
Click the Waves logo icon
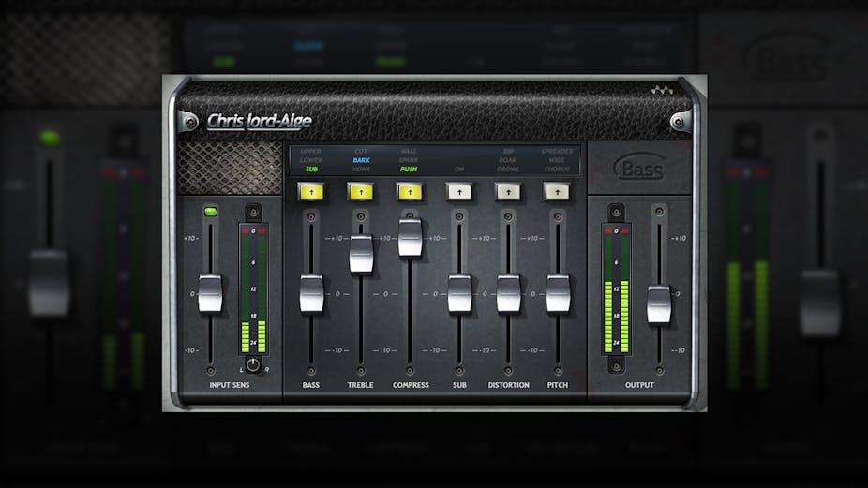(663, 92)
